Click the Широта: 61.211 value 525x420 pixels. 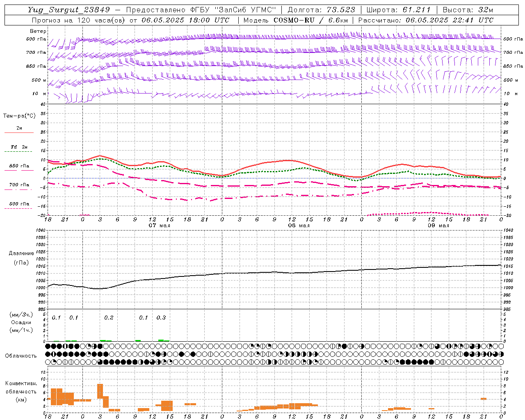[x=399, y=10]
